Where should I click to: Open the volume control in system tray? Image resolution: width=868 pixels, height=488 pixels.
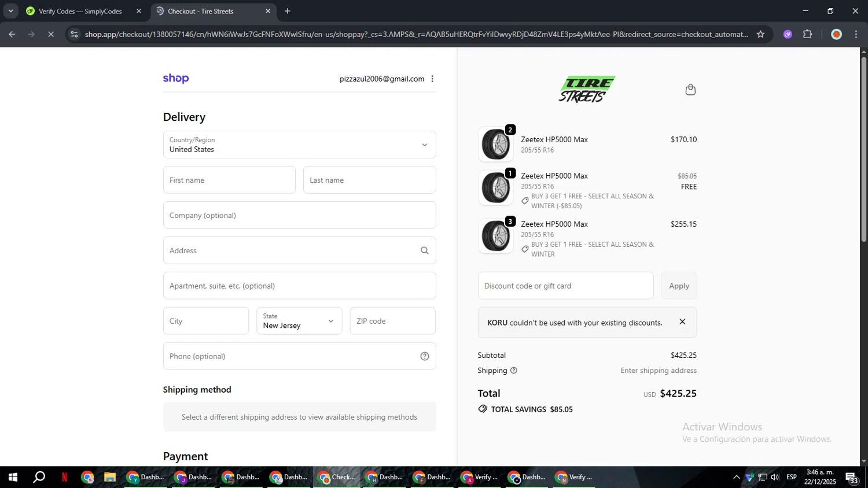pos(775,477)
